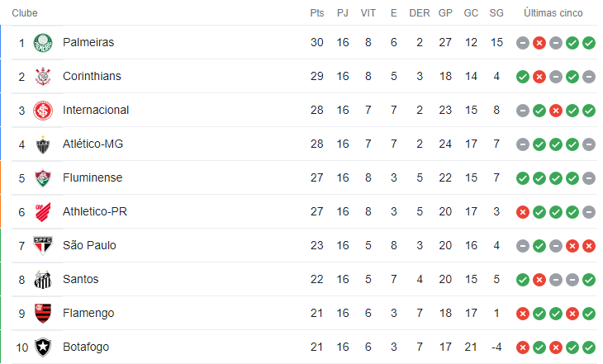Click the Últimas cinco column header
Screen dimensions: 603x364
coord(553,13)
